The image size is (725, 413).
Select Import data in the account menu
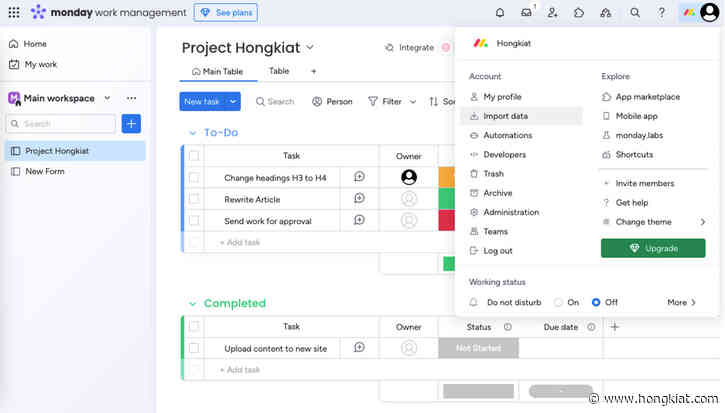point(522,116)
